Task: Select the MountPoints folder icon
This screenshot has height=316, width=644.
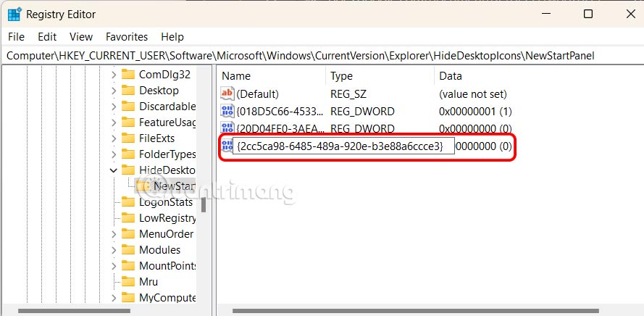Action: coord(128,266)
